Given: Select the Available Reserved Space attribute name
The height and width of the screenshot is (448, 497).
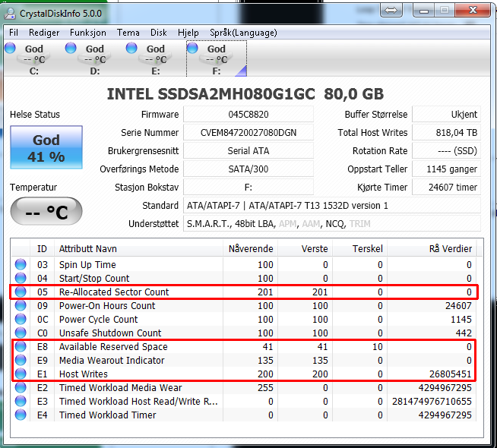Looking at the screenshot, I should (x=113, y=347).
